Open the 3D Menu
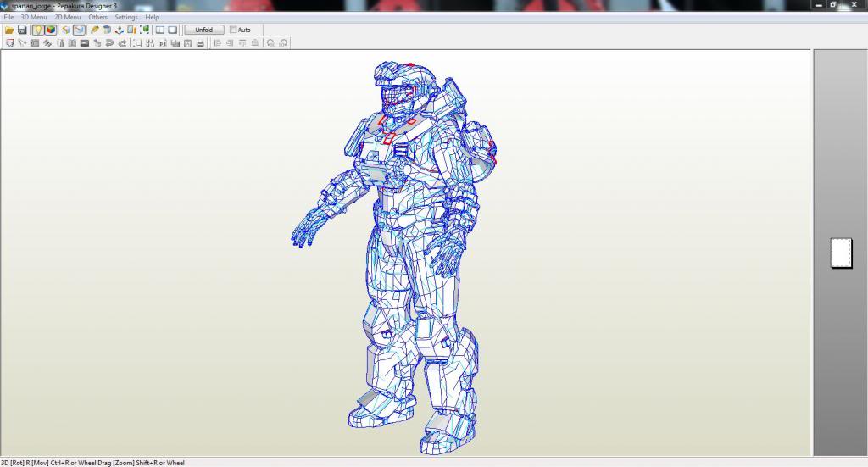The image size is (868, 467). pos(34,17)
